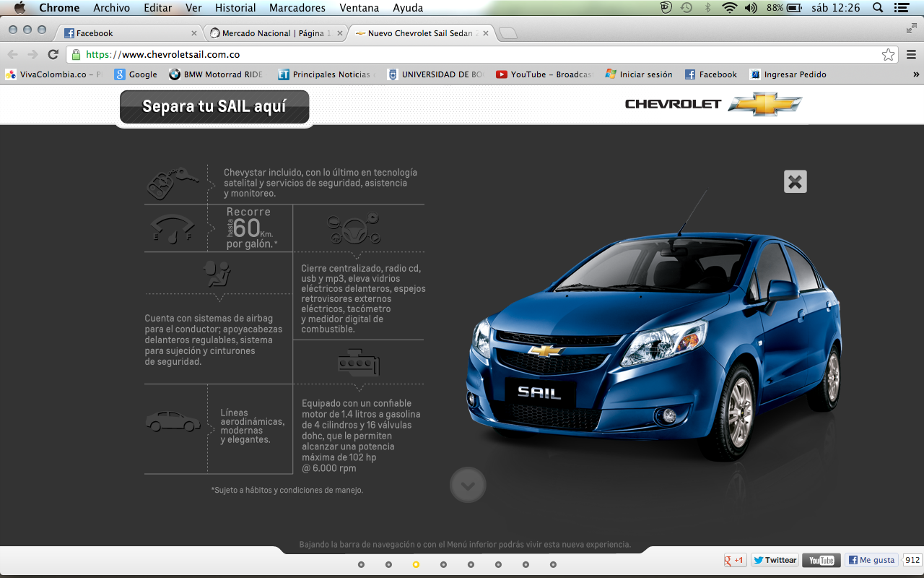Image resolution: width=924 pixels, height=578 pixels.
Task: Select the seventh page navigation dot
Action: pyautogui.click(x=526, y=564)
